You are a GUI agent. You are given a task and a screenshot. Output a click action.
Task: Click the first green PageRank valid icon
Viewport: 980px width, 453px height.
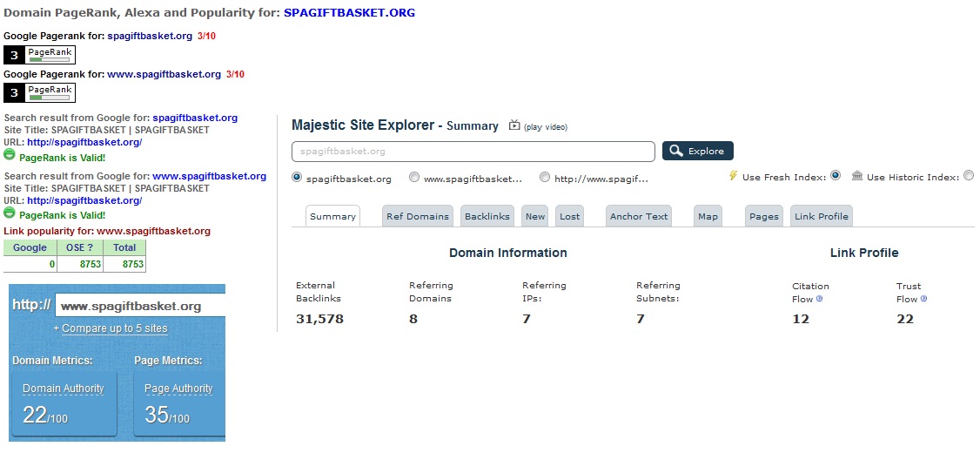tap(10, 154)
